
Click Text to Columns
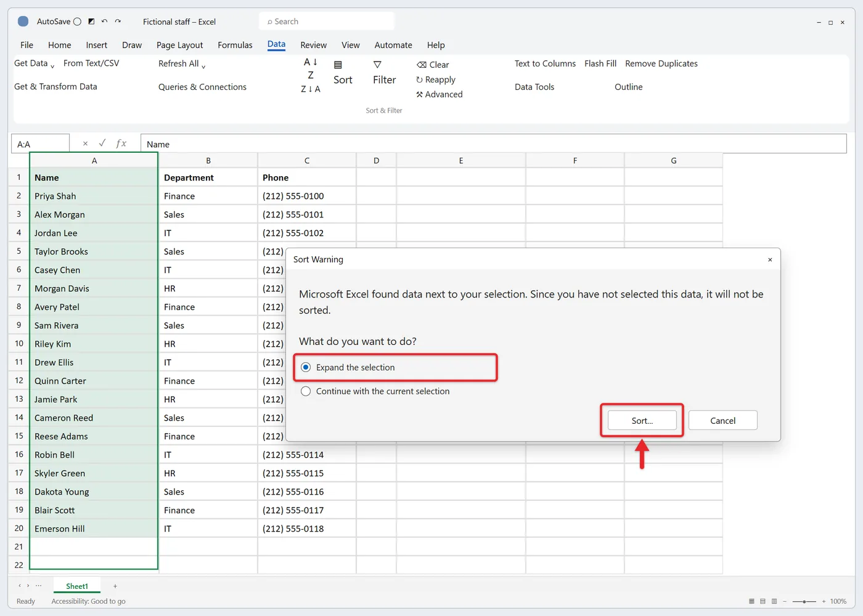(x=545, y=63)
